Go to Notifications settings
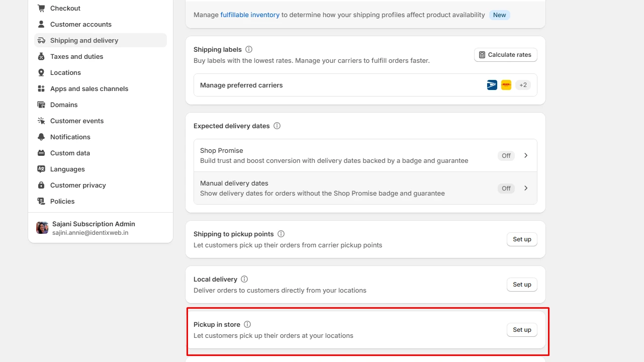 click(101, 137)
